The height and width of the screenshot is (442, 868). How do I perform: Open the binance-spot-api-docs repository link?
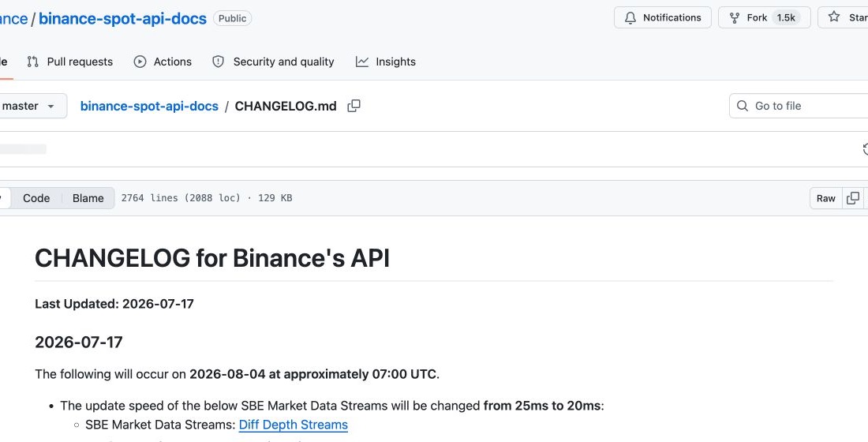pyautogui.click(x=122, y=18)
